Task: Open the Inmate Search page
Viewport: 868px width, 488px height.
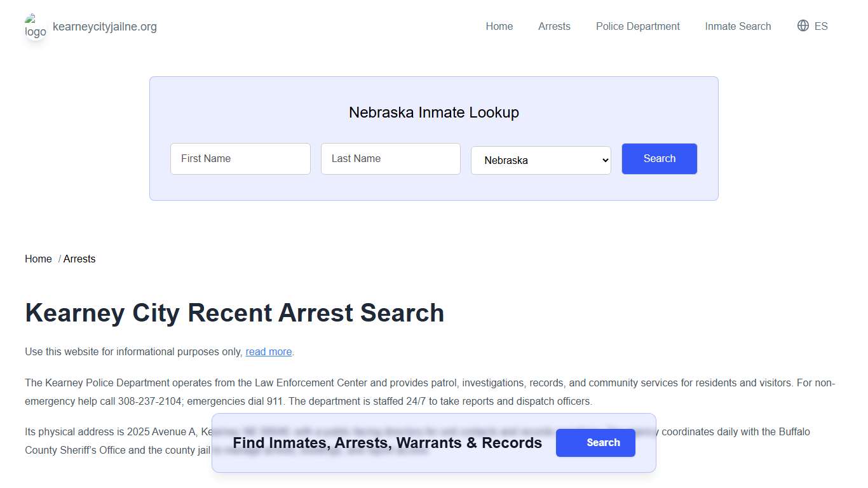Action: [738, 26]
